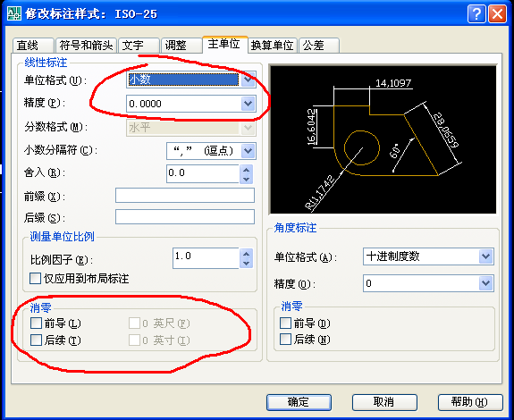
Task: Click the 后缀 text field
Action: click(185, 217)
